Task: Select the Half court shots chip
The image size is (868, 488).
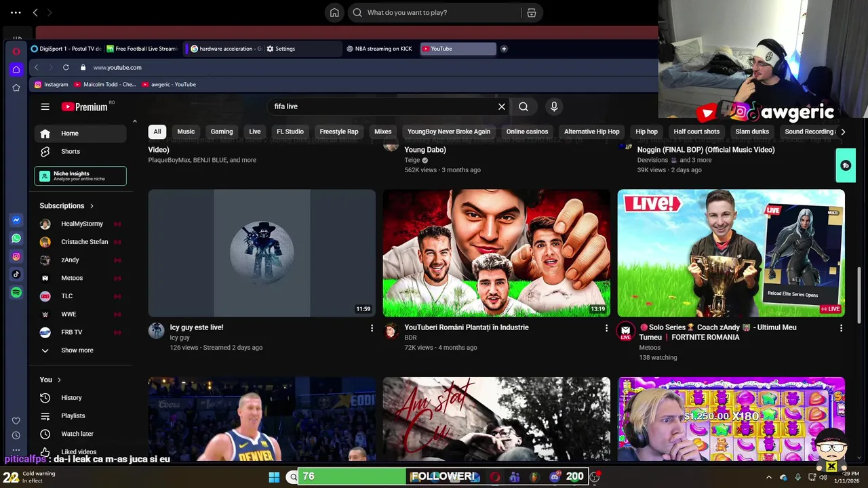Action: [696, 131]
